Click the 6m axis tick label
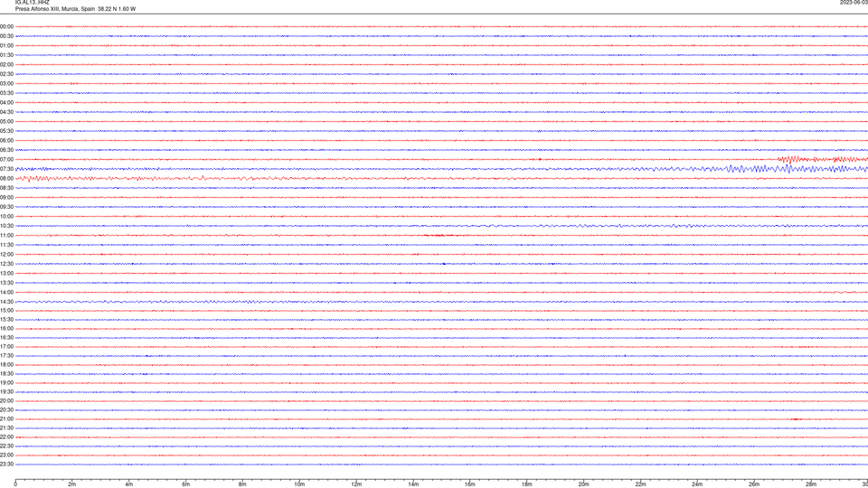This screenshot has height=488, width=868. click(186, 484)
